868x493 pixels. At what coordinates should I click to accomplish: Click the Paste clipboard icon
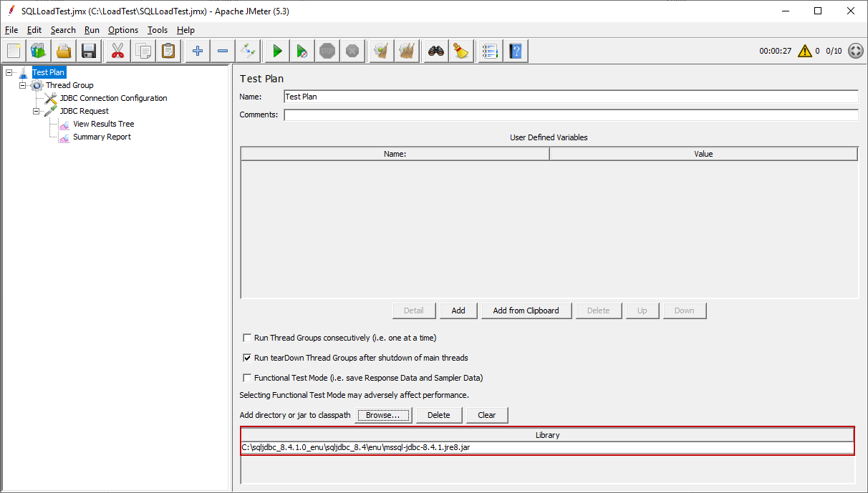(x=168, y=51)
